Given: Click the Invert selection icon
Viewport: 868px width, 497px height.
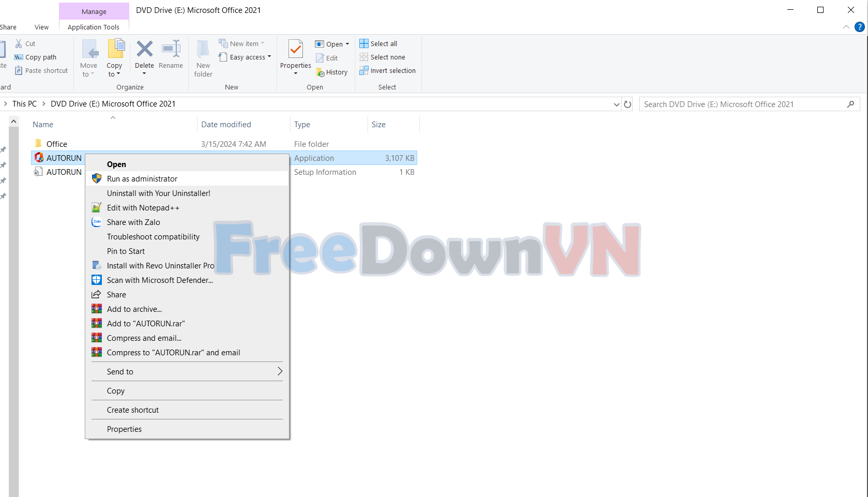Looking at the screenshot, I should tap(364, 71).
